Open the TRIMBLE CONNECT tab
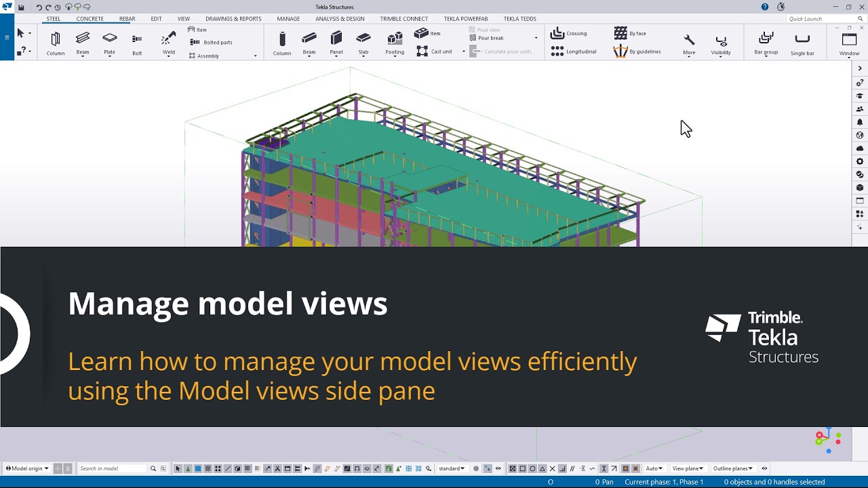This screenshot has height=488, width=868. [x=403, y=19]
